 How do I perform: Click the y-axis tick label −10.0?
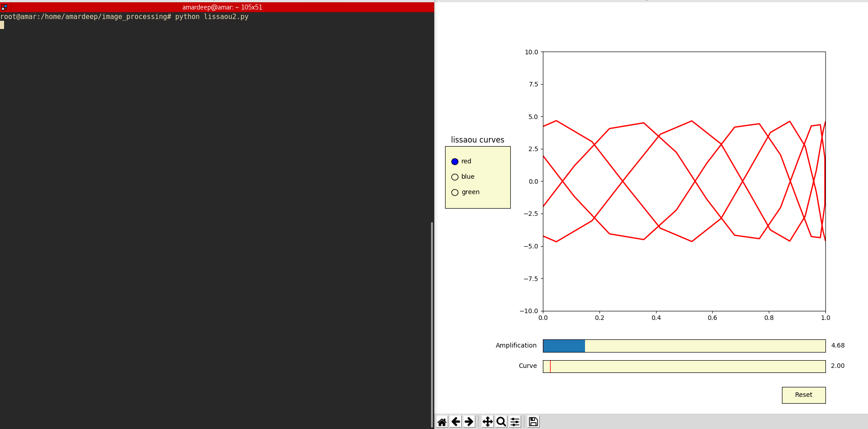coord(529,311)
